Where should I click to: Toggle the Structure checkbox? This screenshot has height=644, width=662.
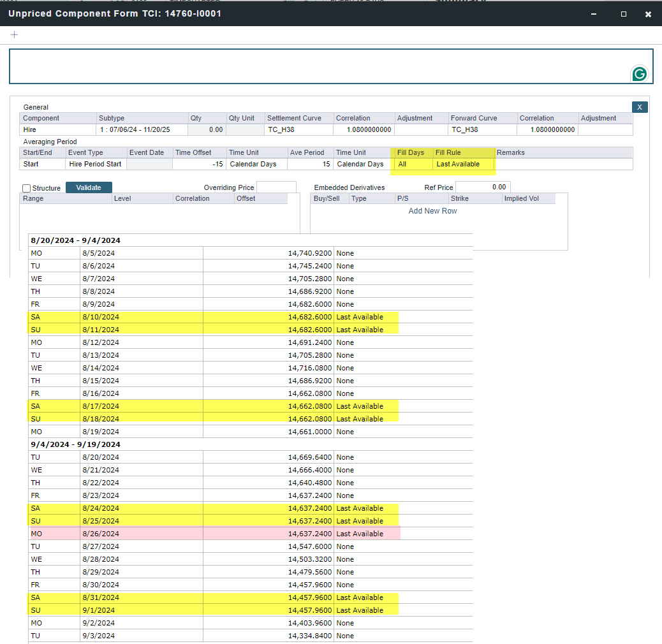pos(26,188)
